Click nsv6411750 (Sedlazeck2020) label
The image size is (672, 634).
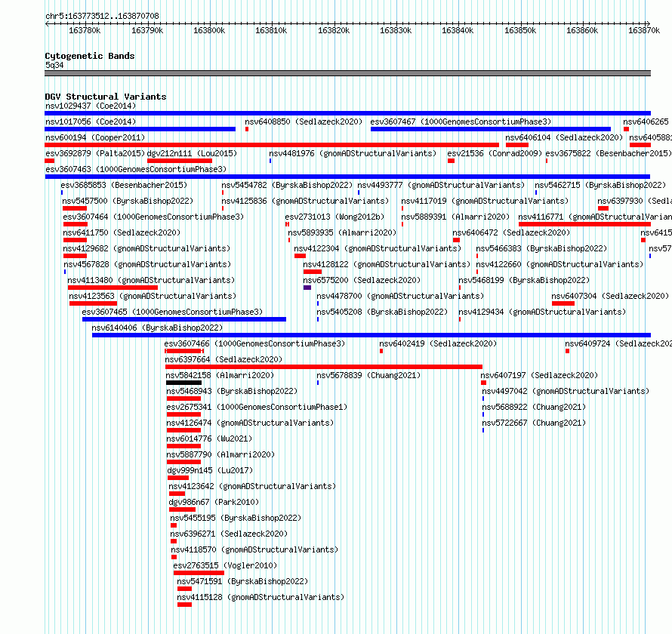pyautogui.click(x=122, y=232)
